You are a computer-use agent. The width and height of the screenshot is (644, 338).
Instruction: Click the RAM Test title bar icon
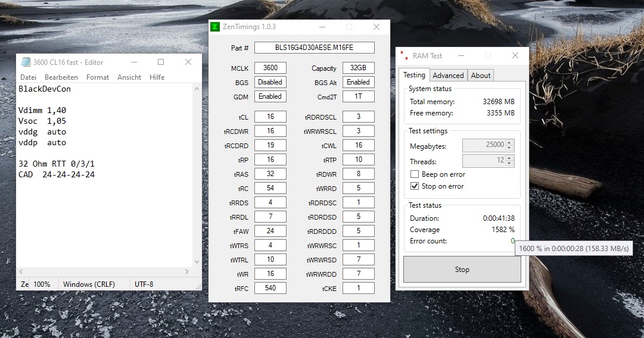405,56
